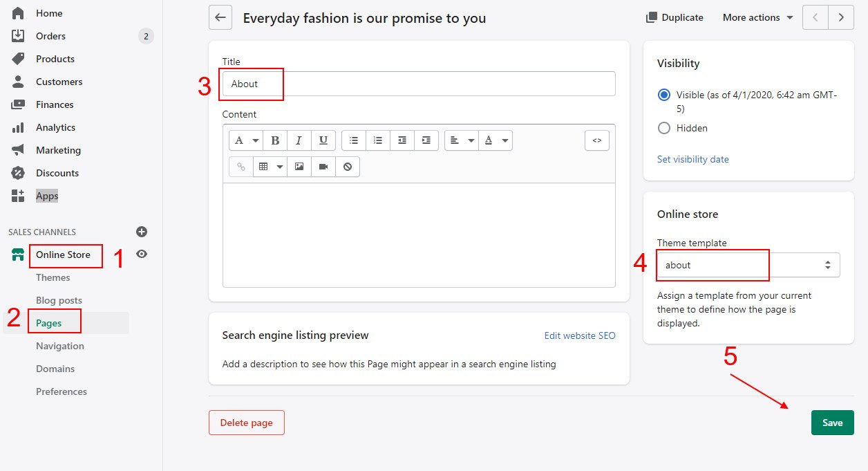Expand the More actions menu
868x471 pixels.
click(x=757, y=18)
